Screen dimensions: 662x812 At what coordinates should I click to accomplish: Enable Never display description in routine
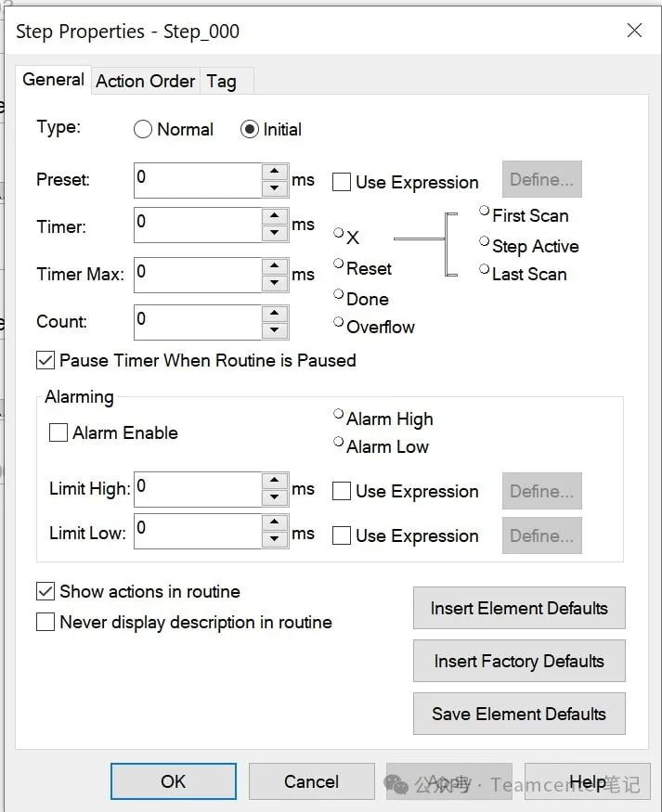[45, 622]
